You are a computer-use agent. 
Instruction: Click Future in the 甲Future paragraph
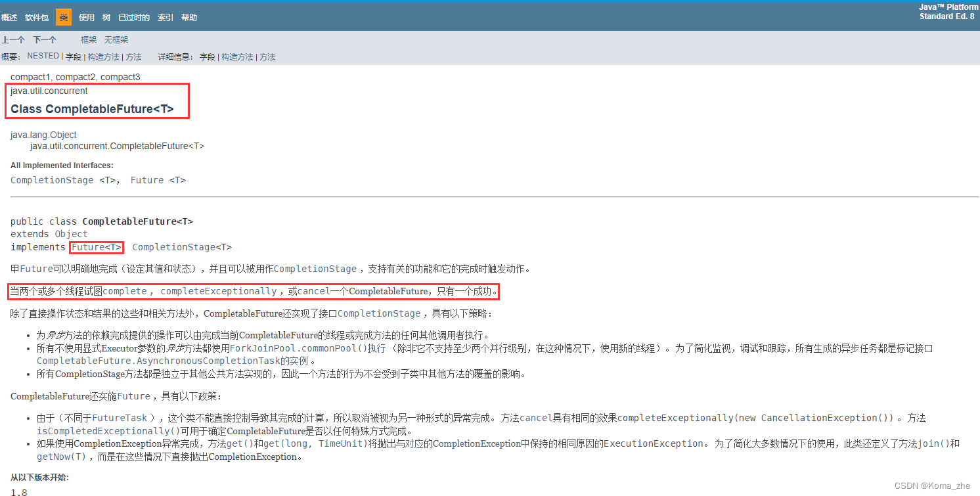pyautogui.click(x=36, y=269)
